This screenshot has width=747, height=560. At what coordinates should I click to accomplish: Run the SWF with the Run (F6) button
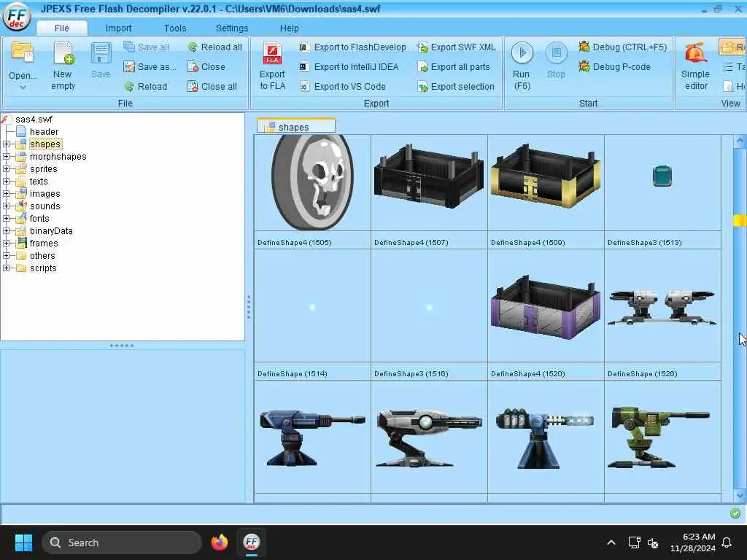tap(522, 66)
